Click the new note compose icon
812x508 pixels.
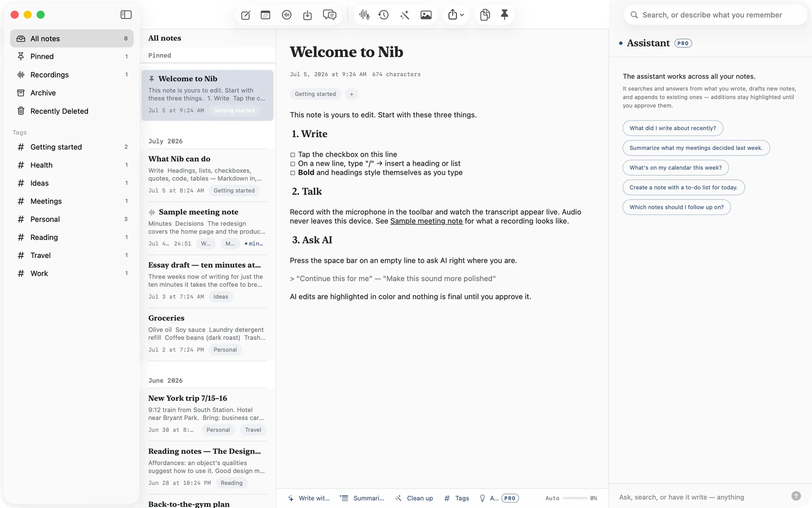[245, 15]
